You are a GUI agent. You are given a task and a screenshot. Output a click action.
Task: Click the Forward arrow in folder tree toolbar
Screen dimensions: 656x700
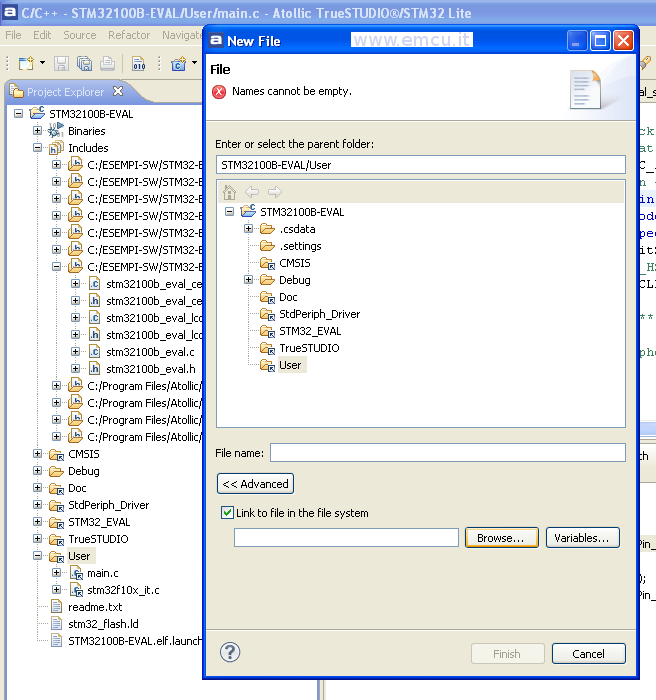coord(275,192)
